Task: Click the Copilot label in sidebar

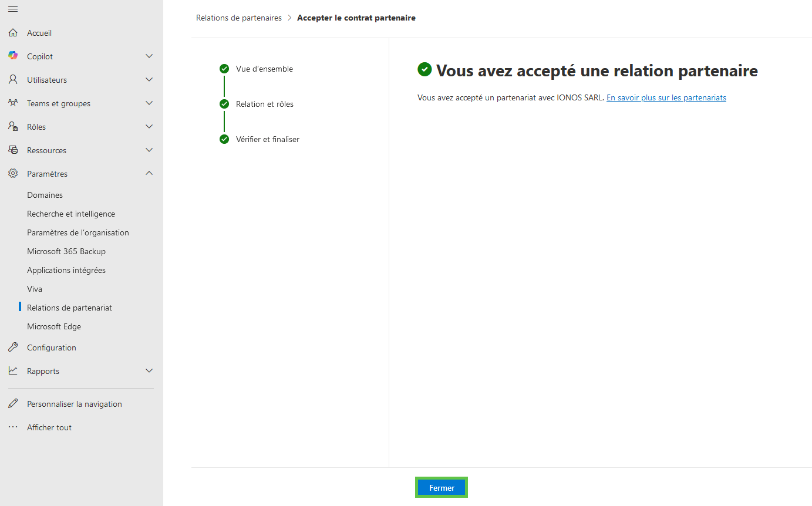Action: coord(40,56)
